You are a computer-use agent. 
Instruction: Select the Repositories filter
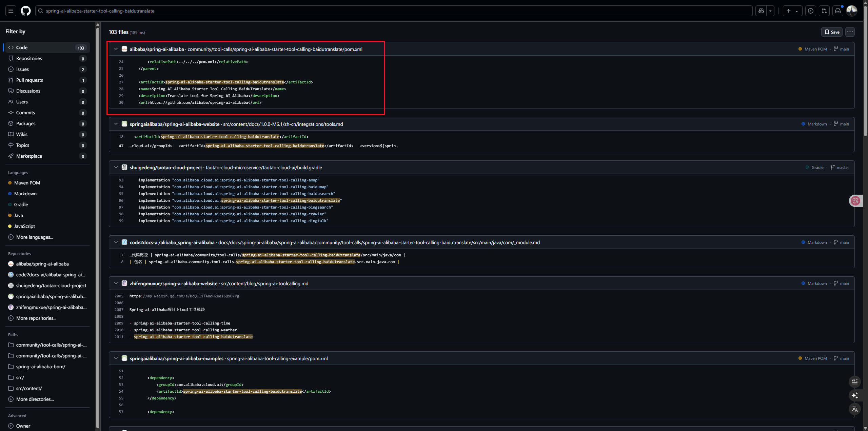point(47,58)
